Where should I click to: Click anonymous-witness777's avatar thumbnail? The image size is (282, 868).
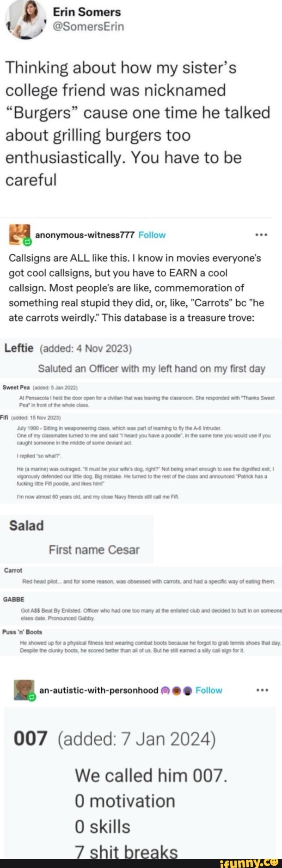pos(18,235)
